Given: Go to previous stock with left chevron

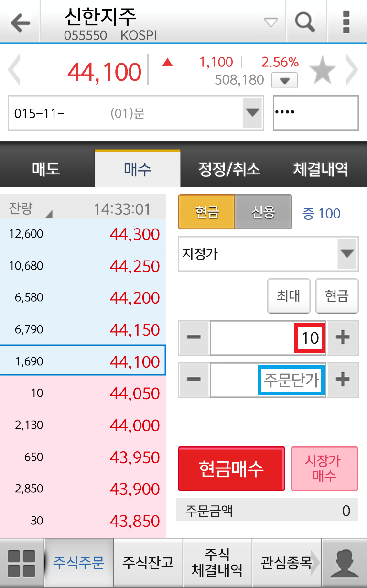Looking at the screenshot, I should click(14, 70).
